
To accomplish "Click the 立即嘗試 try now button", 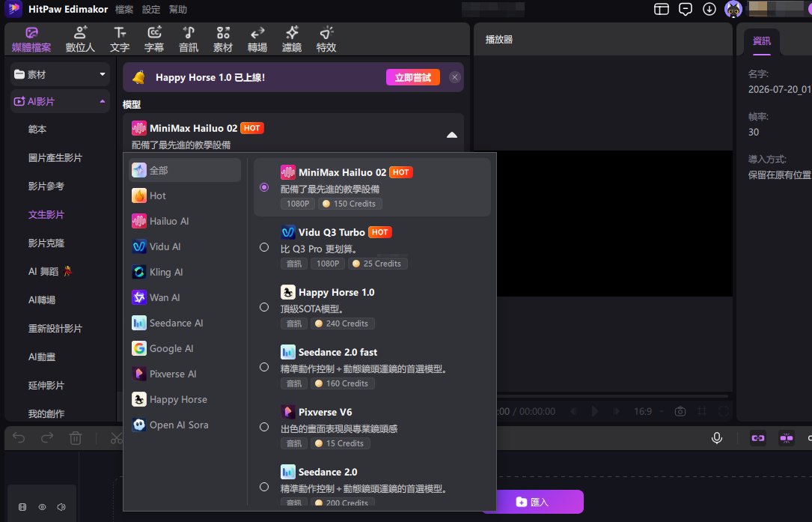I will [412, 77].
